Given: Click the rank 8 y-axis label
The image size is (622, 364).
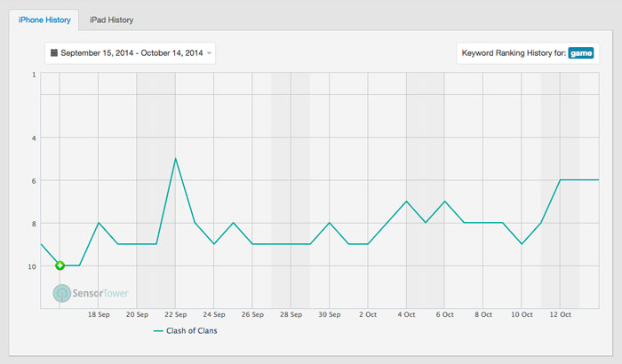Looking at the screenshot, I should pos(34,224).
